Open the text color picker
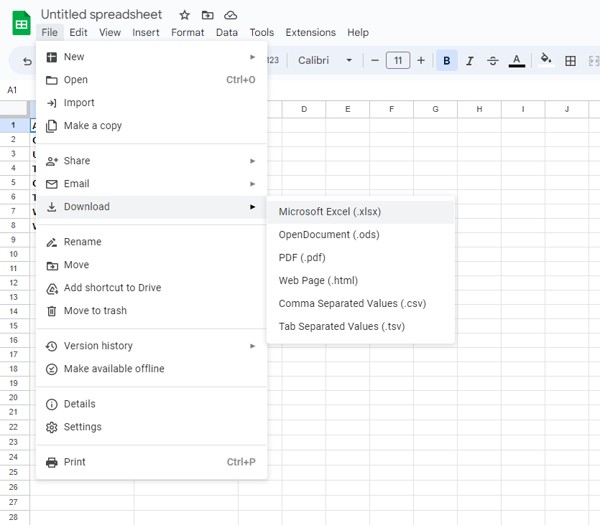 click(517, 60)
